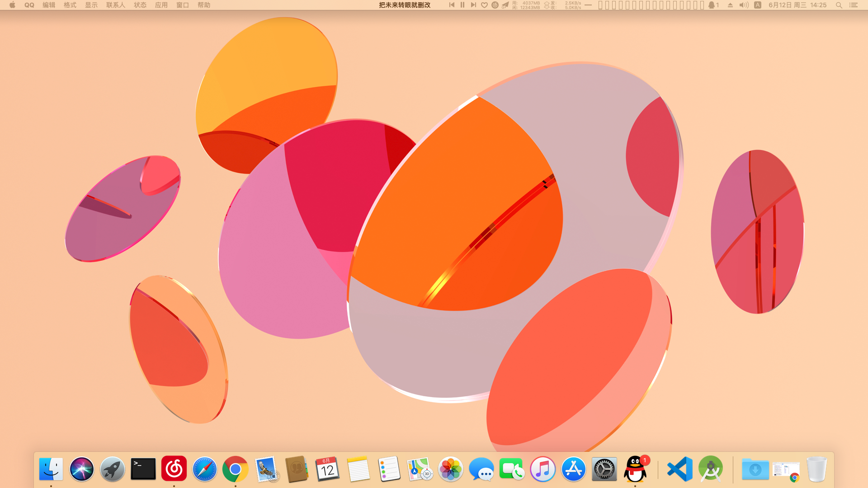Pause the currently playing song
The height and width of the screenshot is (488, 868).
462,5
